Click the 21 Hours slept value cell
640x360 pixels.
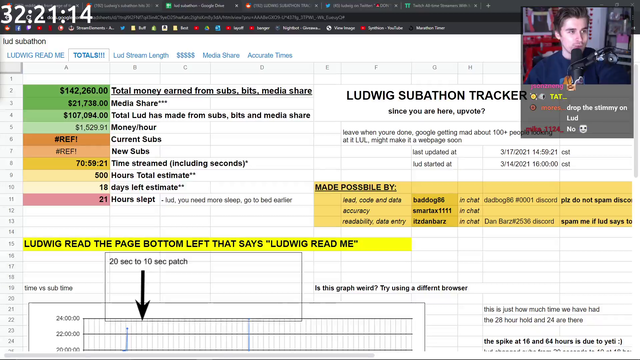(x=66, y=199)
